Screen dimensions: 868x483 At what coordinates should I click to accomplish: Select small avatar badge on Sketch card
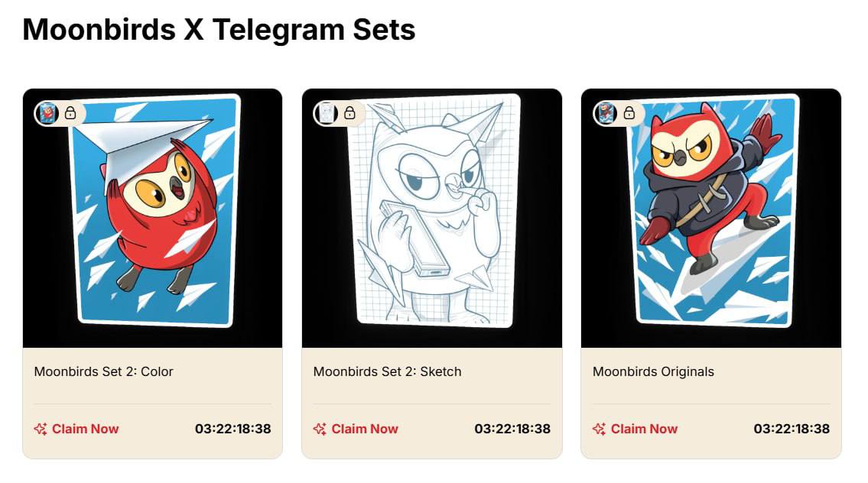click(327, 113)
